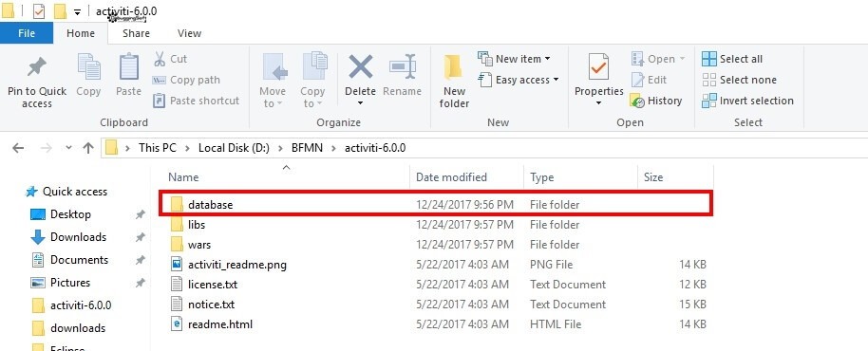Open the New item dropdown

tap(547, 59)
